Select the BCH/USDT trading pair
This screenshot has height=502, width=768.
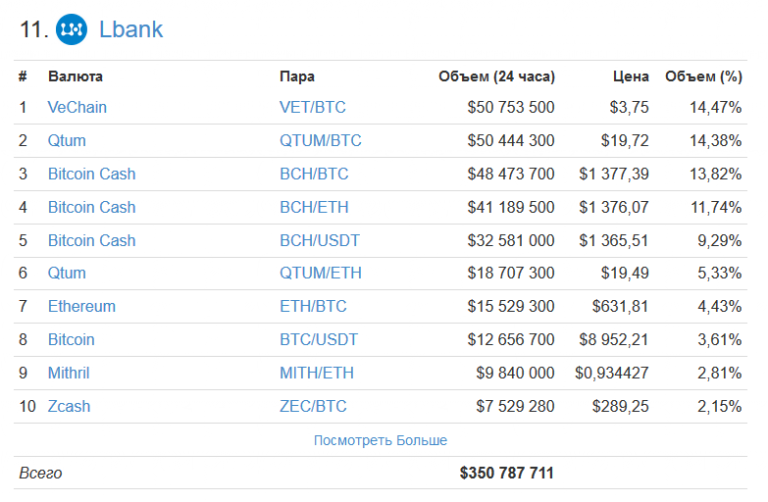pos(319,240)
